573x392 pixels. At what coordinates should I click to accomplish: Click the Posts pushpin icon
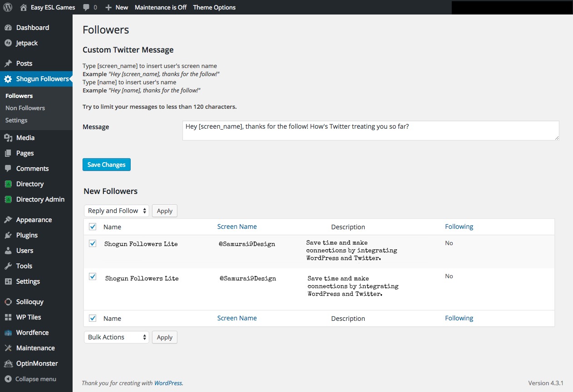[x=8, y=63]
